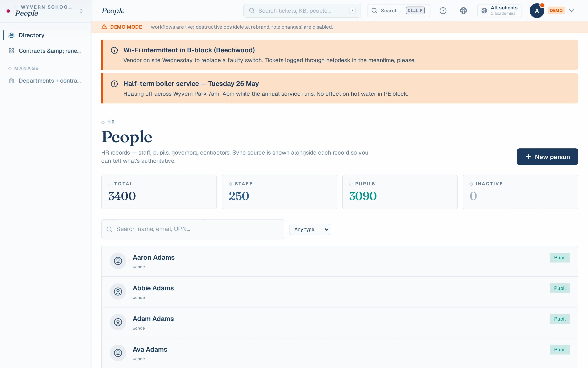Image resolution: width=588 pixels, height=368 pixels.
Task: Open the Directory sidebar item
Action: (46, 35)
